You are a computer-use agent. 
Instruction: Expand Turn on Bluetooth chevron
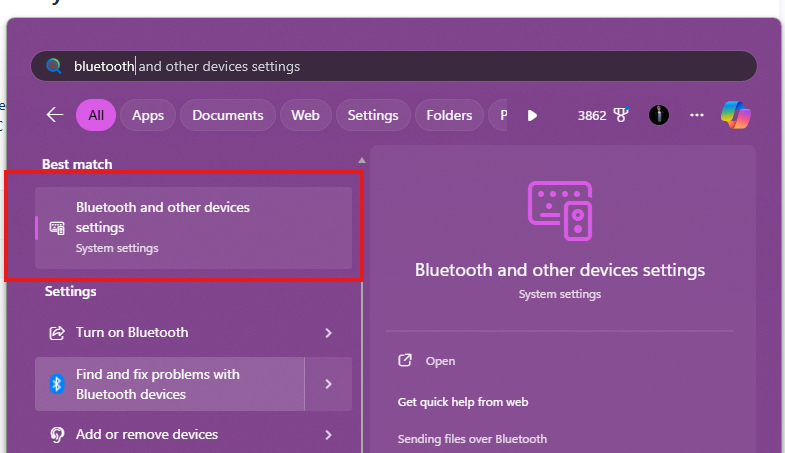[328, 333]
